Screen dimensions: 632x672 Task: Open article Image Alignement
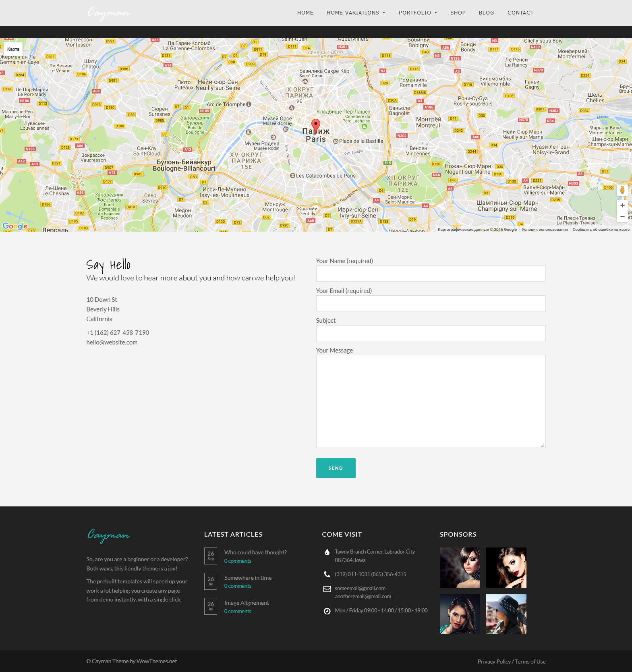tap(247, 603)
